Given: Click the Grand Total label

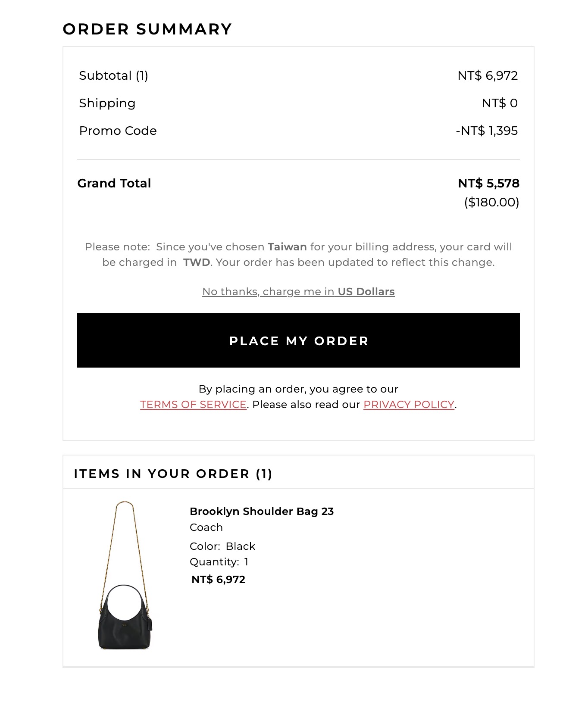Looking at the screenshot, I should pyautogui.click(x=114, y=184).
